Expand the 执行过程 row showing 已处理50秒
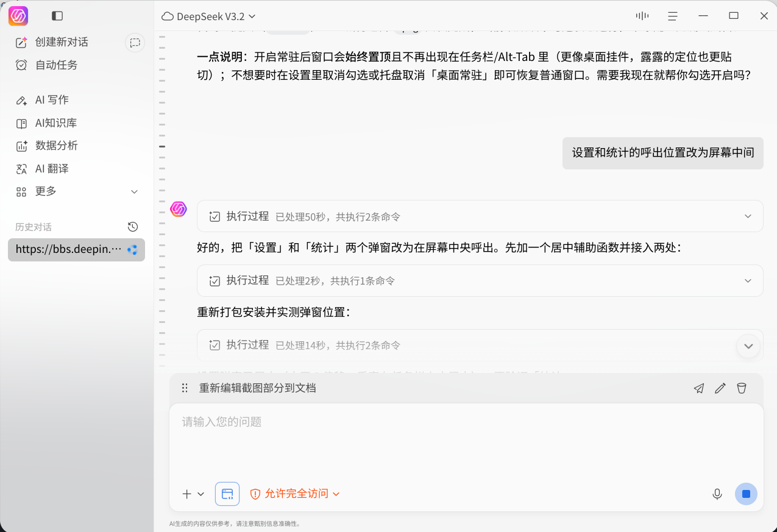Image resolution: width=777 pixels, height=532 pixels. pyautogui.click(x=480, y=216)
